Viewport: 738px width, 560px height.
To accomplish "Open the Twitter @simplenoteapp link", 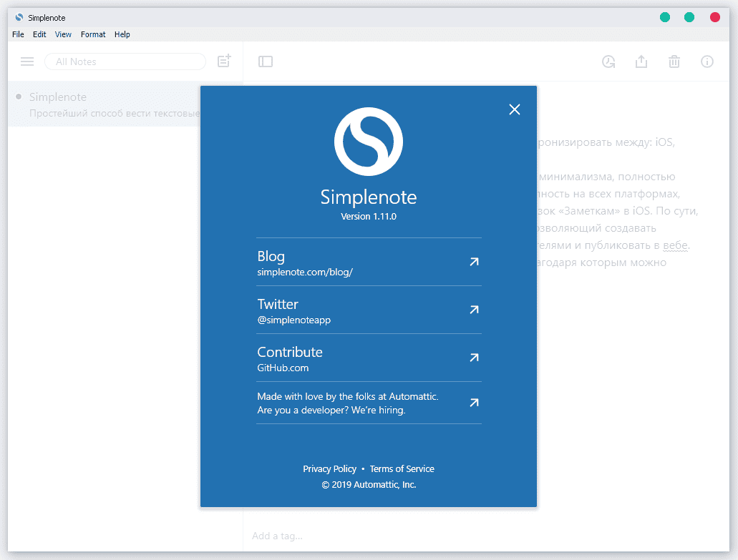I will point(369,310).
